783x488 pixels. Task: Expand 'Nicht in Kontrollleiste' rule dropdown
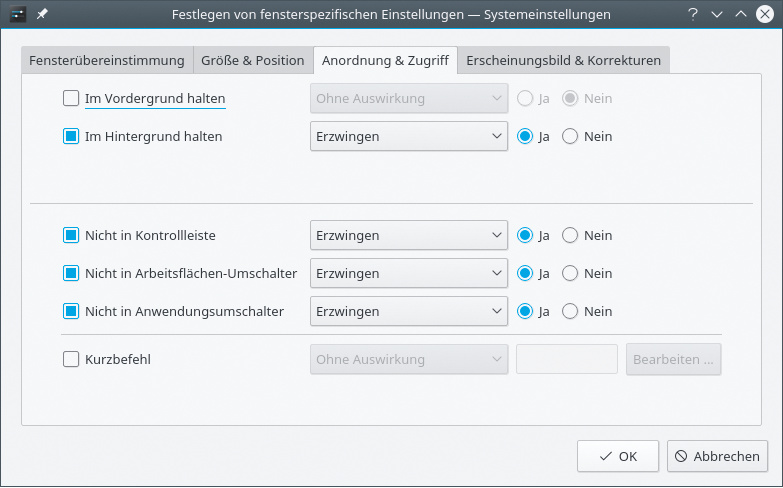(409, 236)
